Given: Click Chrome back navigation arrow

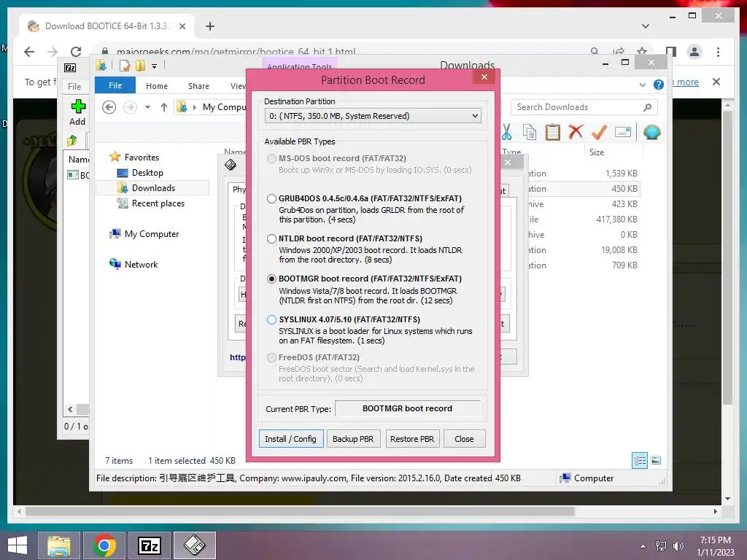Looking at the screenshot, I should pyautogui.click(x=29, y=52).
